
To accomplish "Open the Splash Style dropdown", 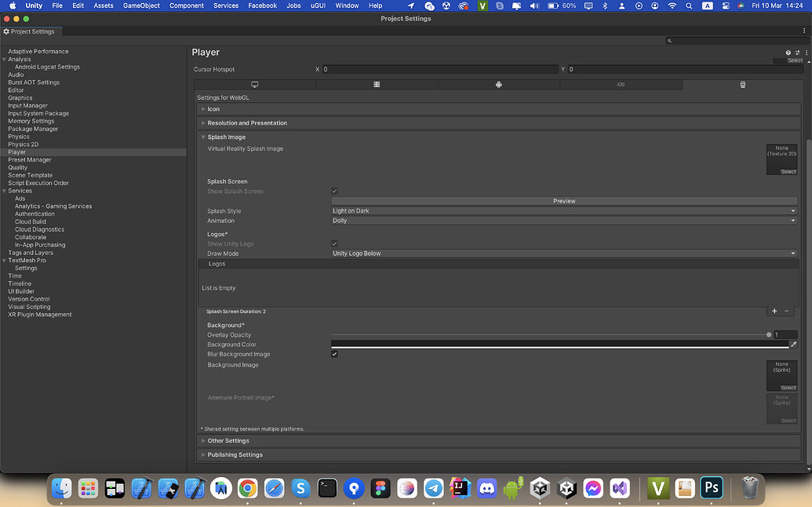I will click(x=563, y=211).
